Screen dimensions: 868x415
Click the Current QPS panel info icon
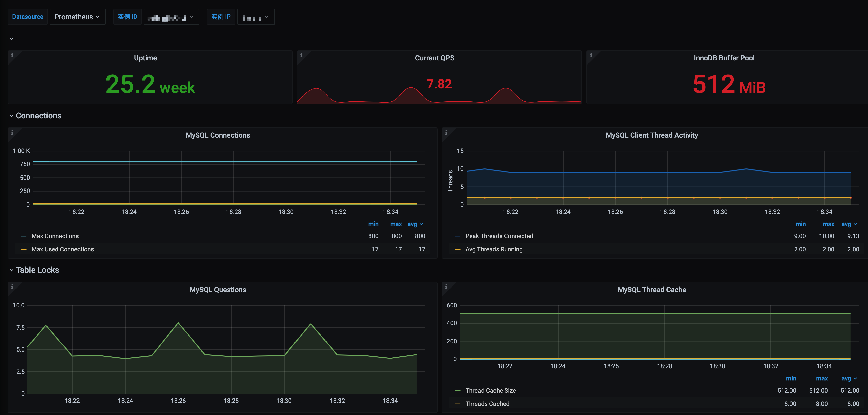pyautogui.click(x=301, y=55)
